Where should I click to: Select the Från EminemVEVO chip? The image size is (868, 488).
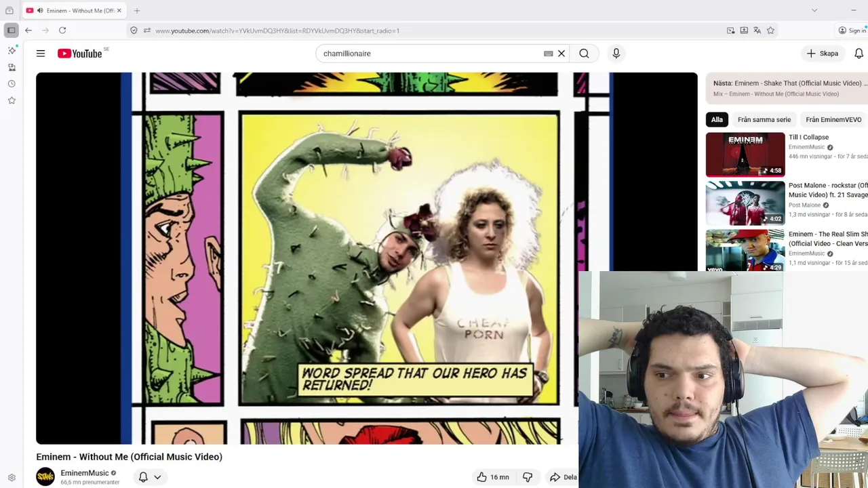click(833, 120)
